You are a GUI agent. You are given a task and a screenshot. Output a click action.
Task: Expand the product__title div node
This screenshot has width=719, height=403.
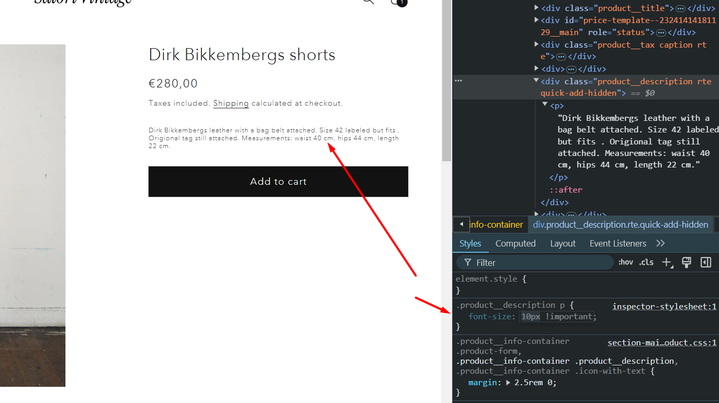pos(536,8)
